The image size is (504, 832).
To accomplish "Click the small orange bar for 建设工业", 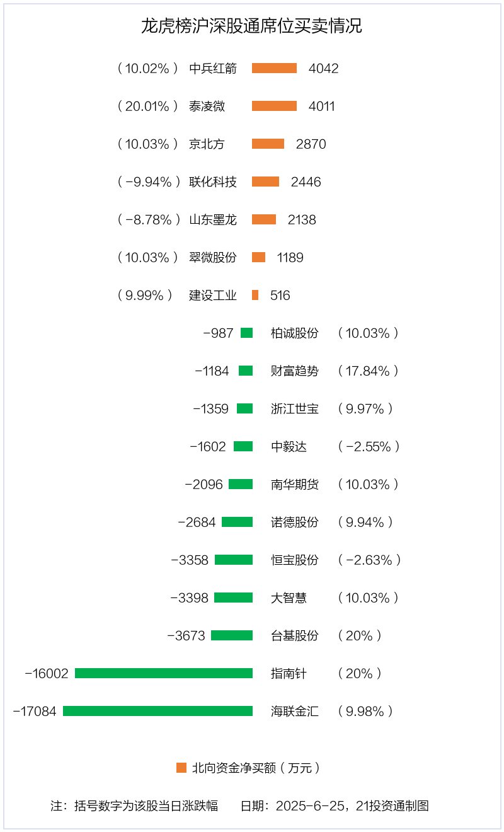I will click(x=255, y=295).
